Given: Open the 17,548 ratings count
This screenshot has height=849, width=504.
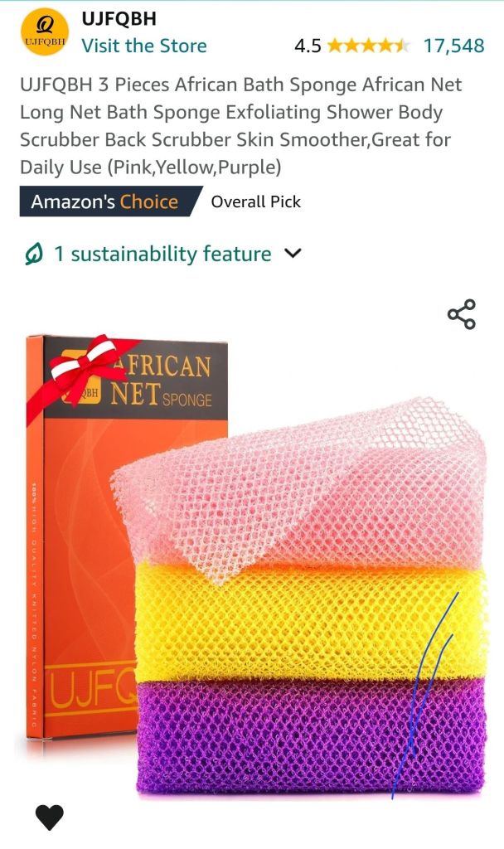Looking at the screenshot, I should tap(453, 46).
